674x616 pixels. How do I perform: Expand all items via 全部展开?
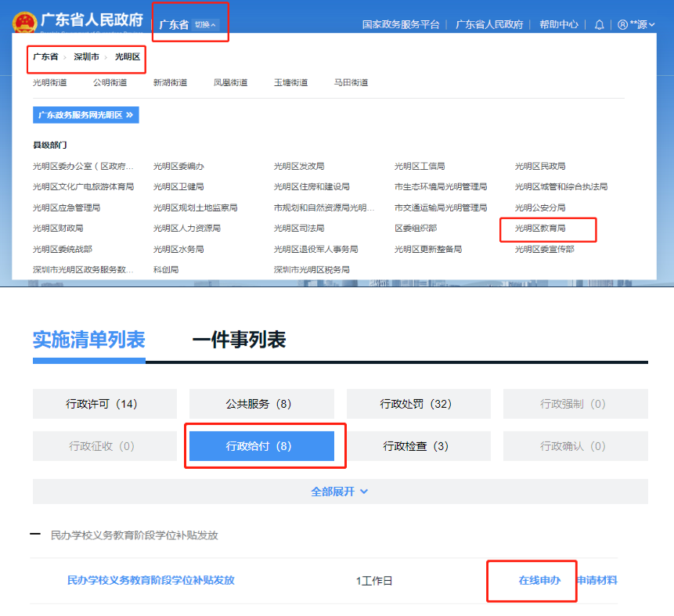coord(339,492)
